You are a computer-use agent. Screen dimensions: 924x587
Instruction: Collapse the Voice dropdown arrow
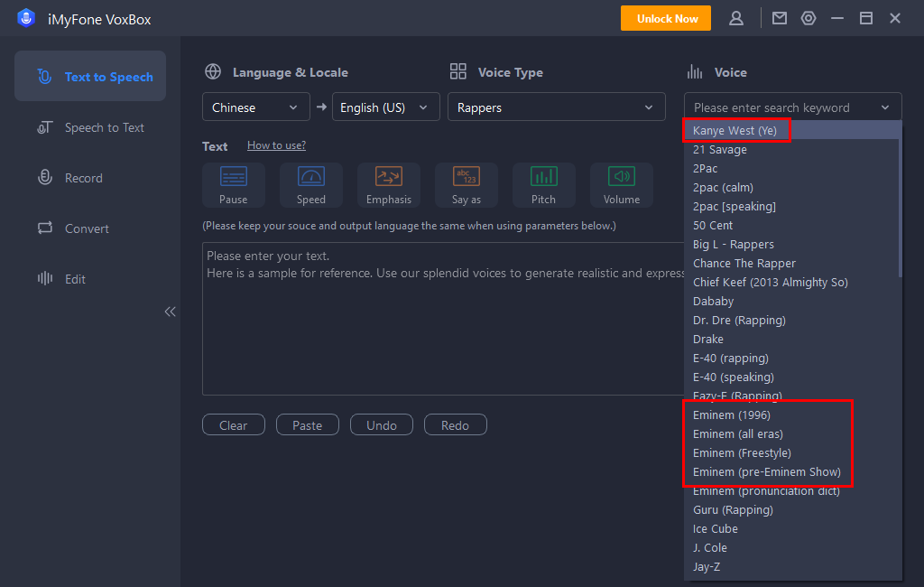(x=885, y=107)
